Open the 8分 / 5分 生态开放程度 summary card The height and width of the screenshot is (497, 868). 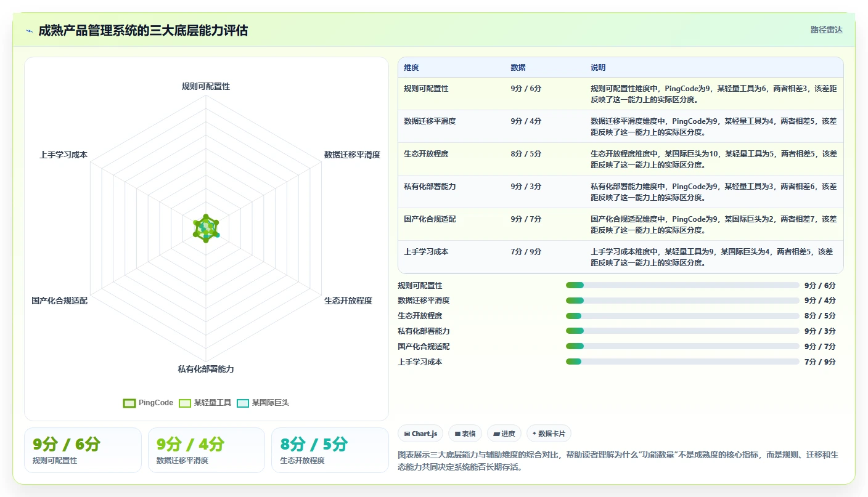point(330,450)
